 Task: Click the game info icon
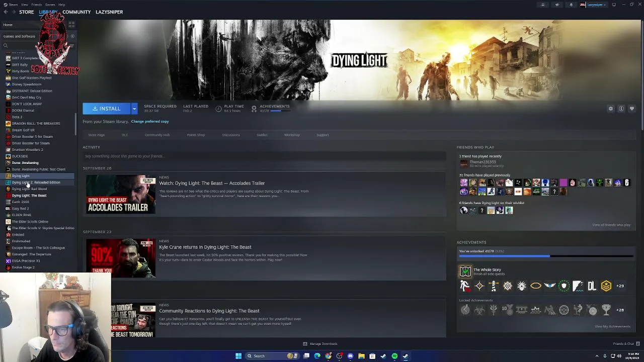[x=621, y=109]
